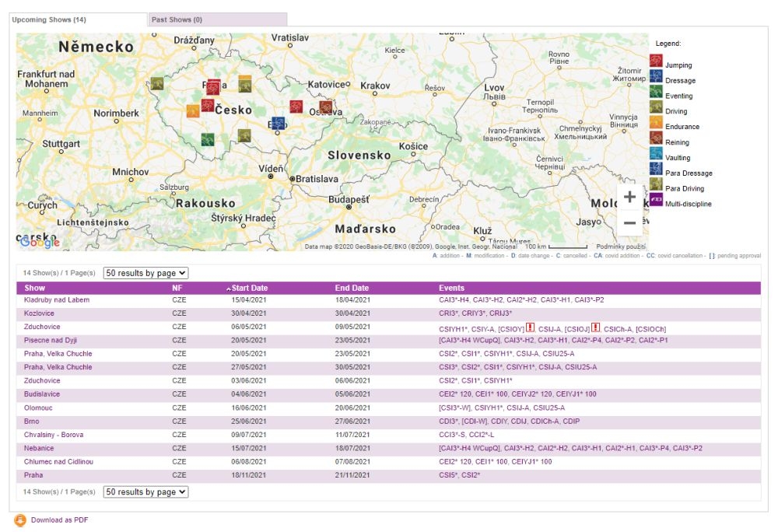Open the top results-per-page dropdown
The width and height of the screenshot is (778, 532).
pyautogui.click(x=146, y=273)
